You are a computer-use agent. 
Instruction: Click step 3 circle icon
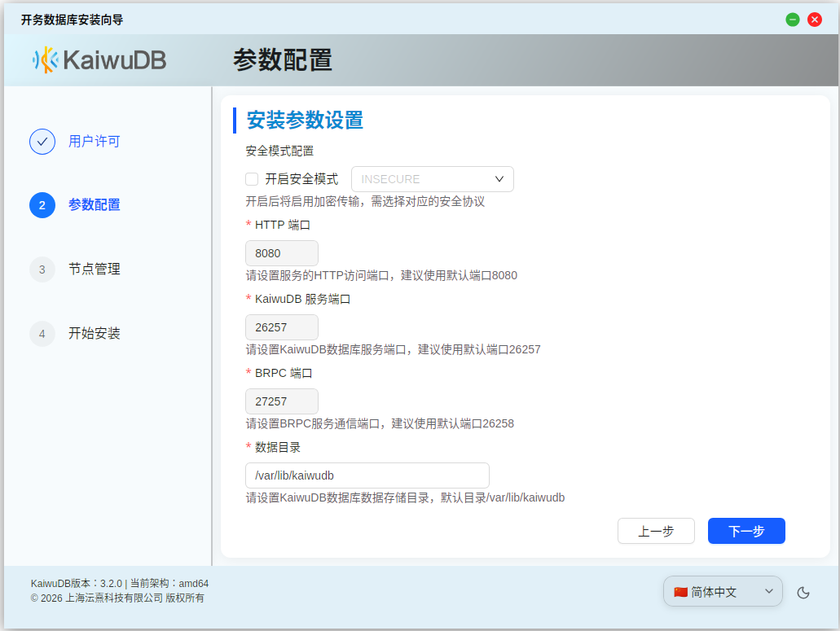(x=42, y=269)
